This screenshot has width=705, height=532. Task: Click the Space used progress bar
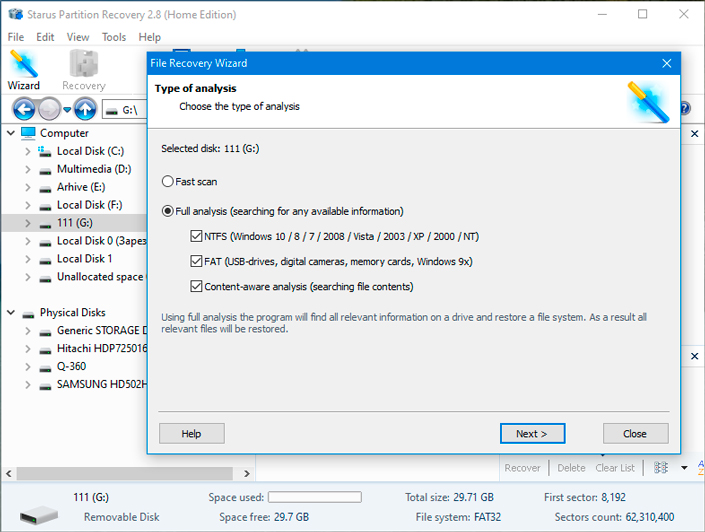[315, 497]
